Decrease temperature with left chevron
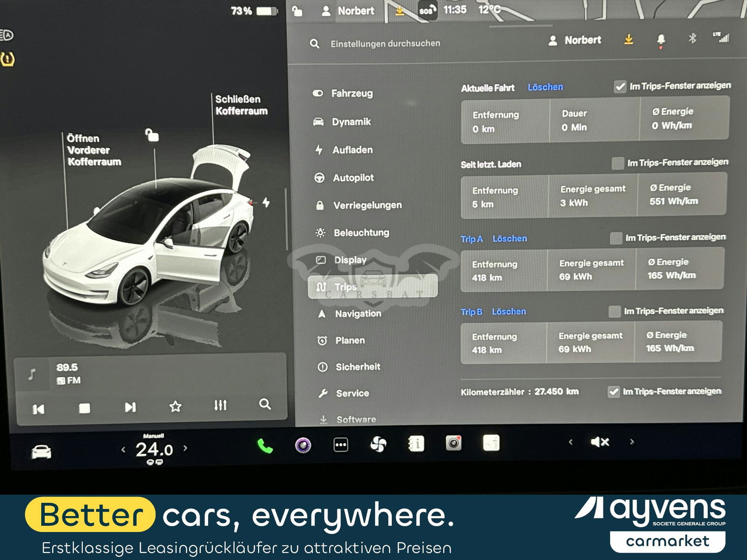The height and width of the screenshot is (560, 747). pyautogui.click(x=123, y=450)
